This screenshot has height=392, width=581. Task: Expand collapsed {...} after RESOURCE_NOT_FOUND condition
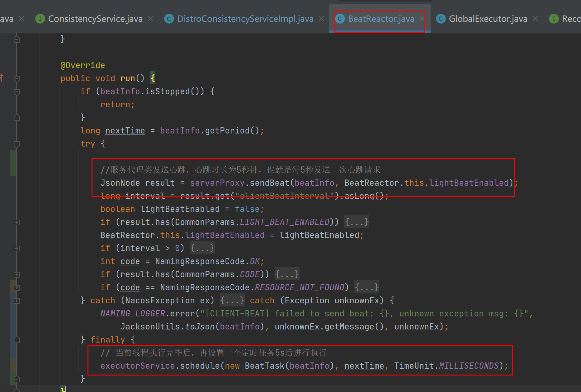coord(367,287)
